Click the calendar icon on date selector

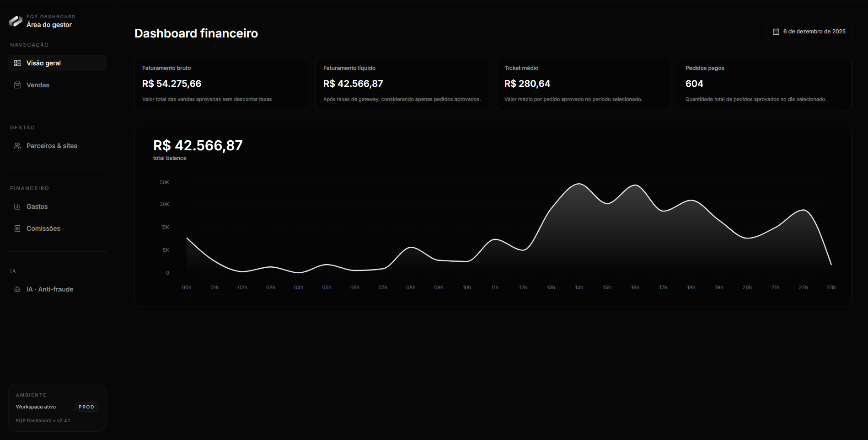coord(776,31)
